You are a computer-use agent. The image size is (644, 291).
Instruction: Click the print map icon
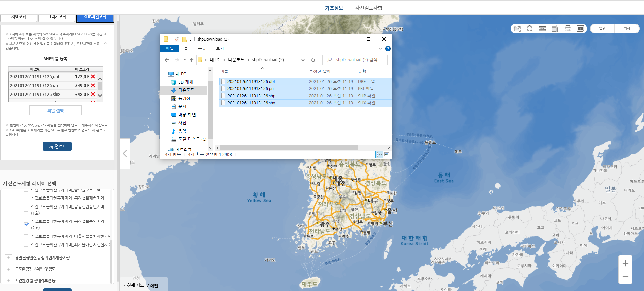[567, 29]
